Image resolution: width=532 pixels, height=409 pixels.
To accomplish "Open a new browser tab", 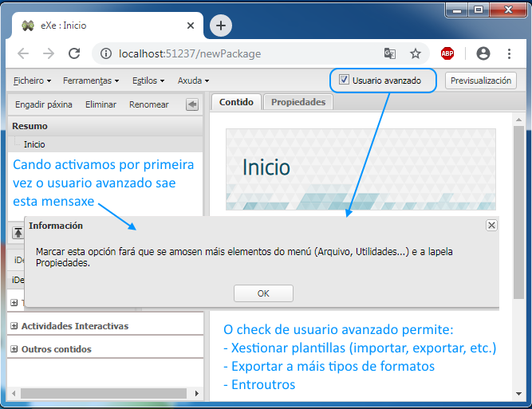I will click(221, 26).
